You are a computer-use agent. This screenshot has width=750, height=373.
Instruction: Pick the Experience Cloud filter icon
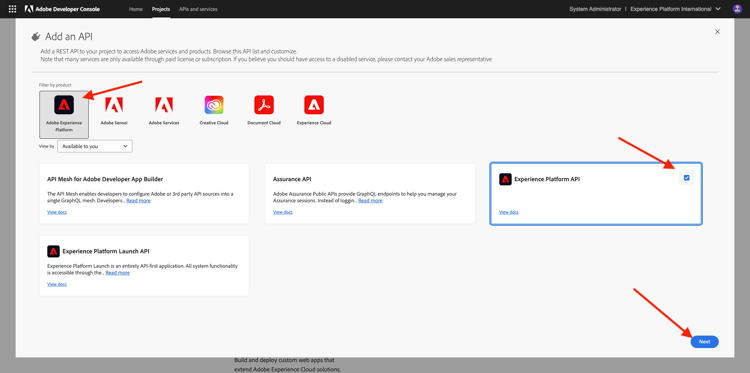(x=314, y=105)
